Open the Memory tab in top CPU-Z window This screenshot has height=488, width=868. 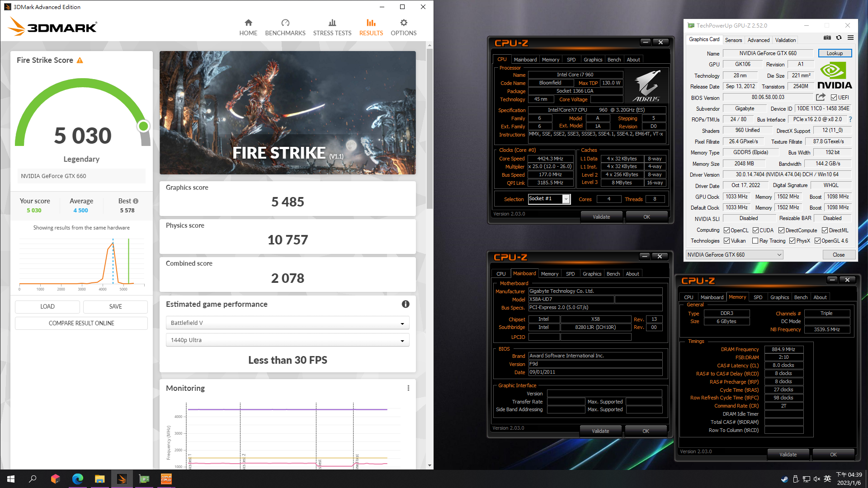(x=550, y=60)
